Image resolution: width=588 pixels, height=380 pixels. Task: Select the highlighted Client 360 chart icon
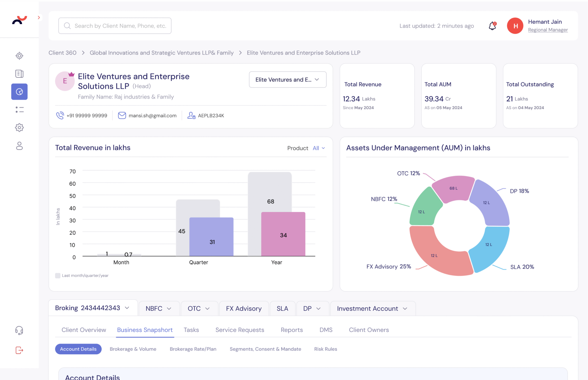click(19, 92)
